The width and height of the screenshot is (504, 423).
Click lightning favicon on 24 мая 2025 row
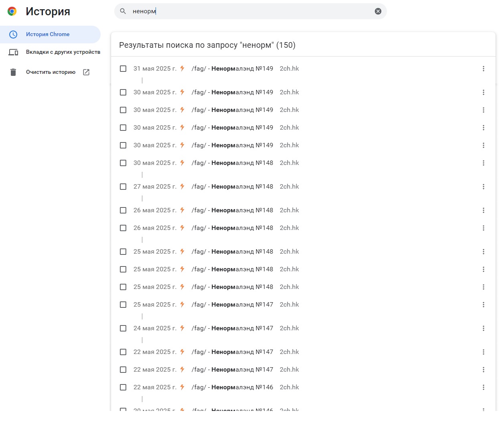pos(182,328)
